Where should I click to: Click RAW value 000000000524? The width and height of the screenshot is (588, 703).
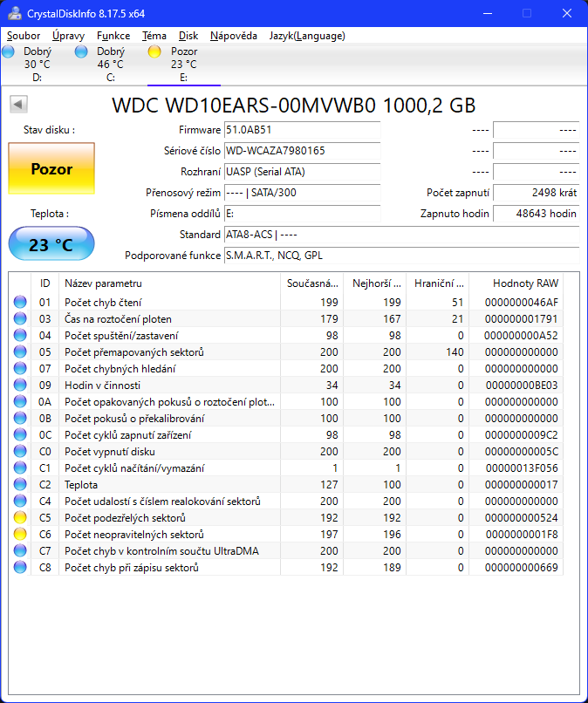(x=521, y=518)
